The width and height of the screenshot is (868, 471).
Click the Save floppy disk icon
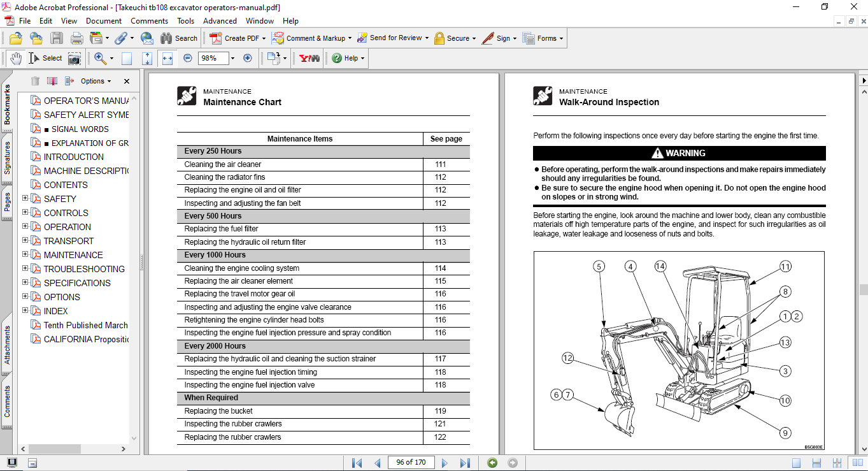(x=57, y=38)
